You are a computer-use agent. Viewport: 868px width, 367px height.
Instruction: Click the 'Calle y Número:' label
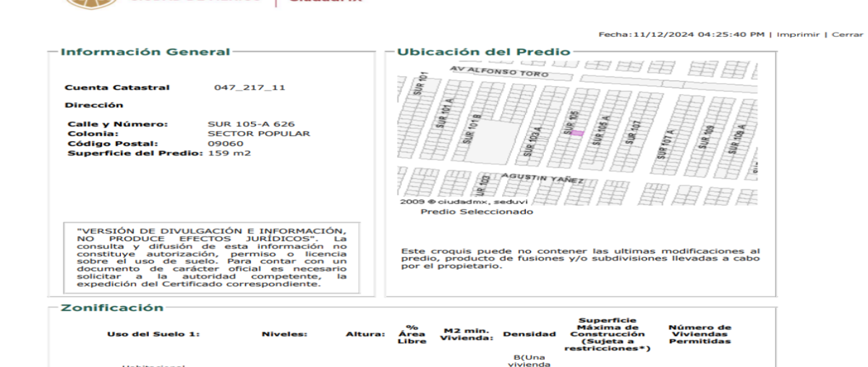click(x=117, y=124)
